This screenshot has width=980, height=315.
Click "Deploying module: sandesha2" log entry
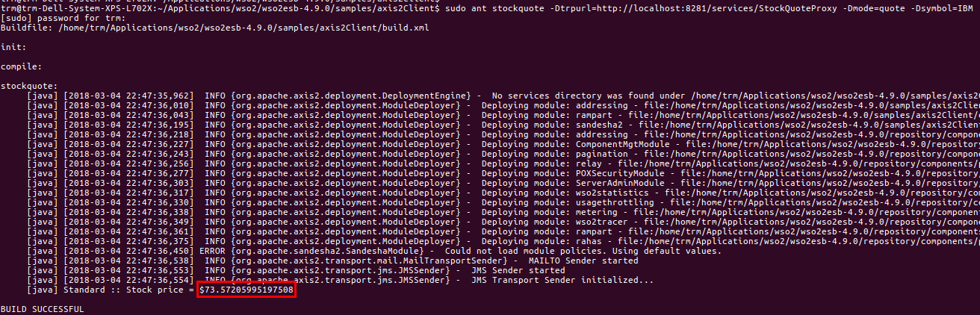tap(549, 125)
